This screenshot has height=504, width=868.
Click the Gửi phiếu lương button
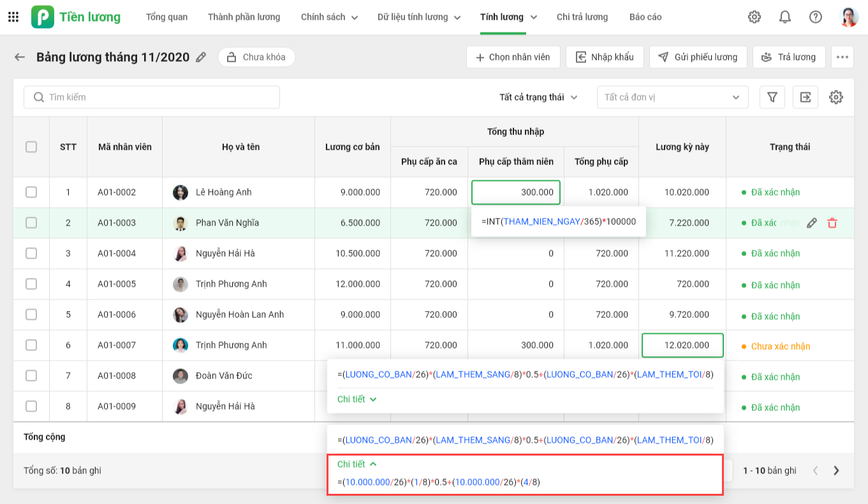click(698, 57)
